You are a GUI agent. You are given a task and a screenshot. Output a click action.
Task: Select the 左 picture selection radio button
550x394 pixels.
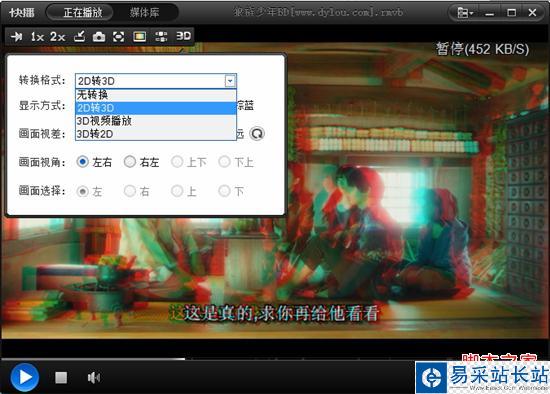(82, 191)
